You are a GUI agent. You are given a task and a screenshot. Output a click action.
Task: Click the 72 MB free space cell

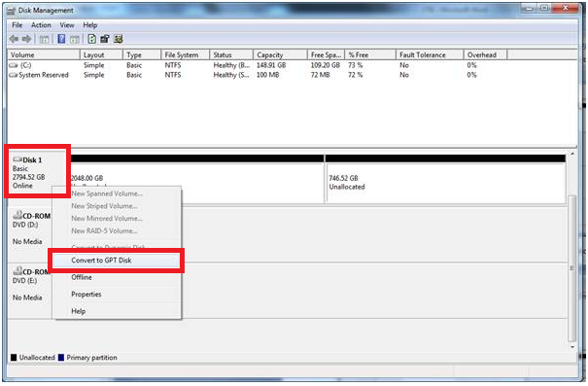click(x=321, y=75)
